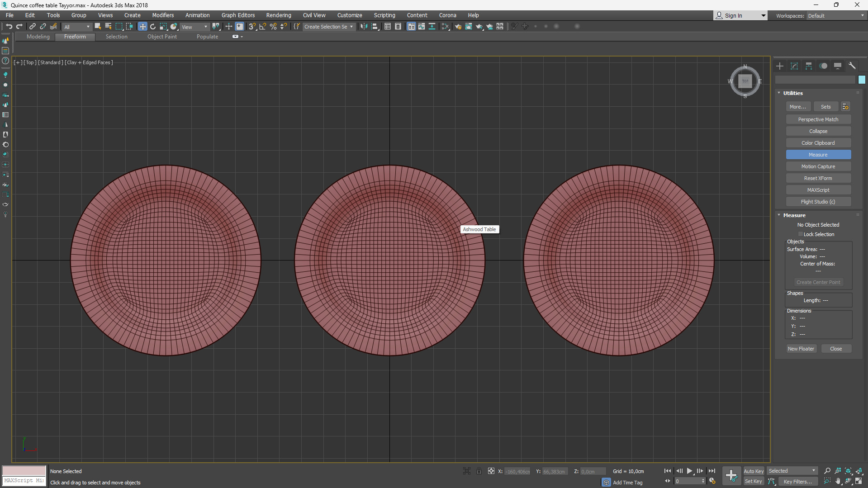Switch to the Modeling ribbon tab
Image resolution: width=868 pixels, height=488 pixels.
(x=38, y=37)
